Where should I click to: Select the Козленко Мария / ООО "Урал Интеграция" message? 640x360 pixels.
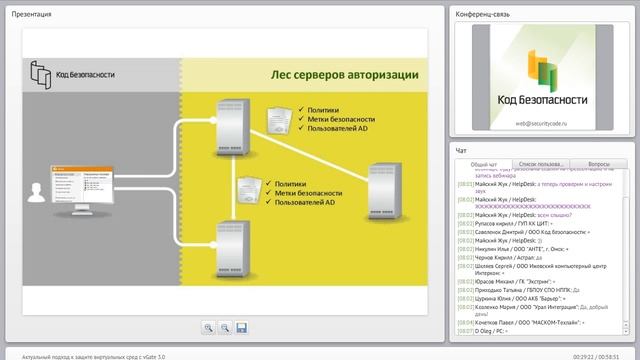[533, 311]
